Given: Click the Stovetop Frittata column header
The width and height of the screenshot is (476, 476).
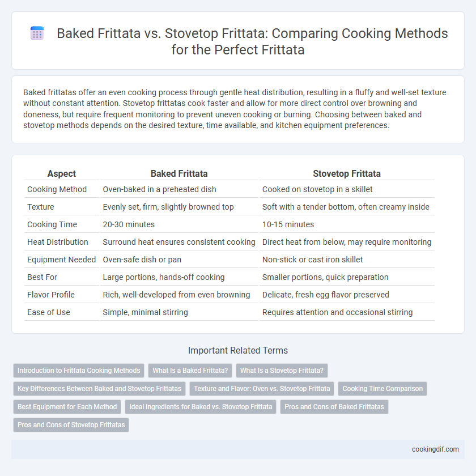Looking at the screenshot, I should [x=347, y=173].
